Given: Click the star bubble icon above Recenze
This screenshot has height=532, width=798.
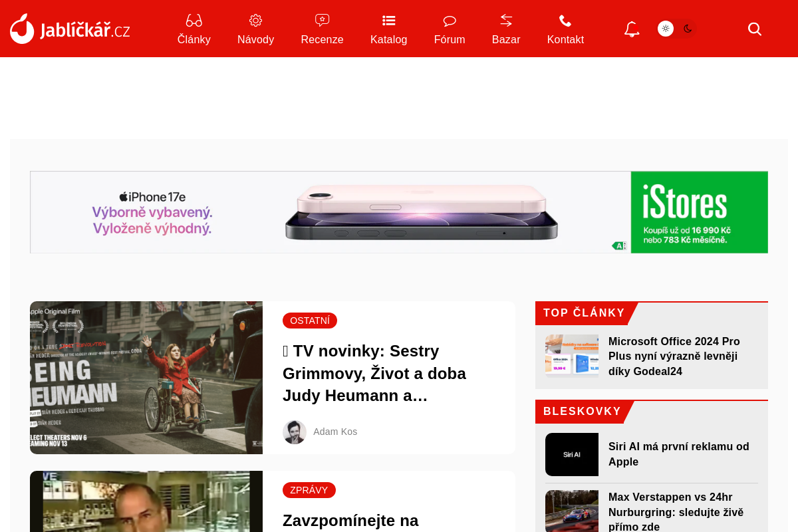Looking at the screenshot, I should tap(322, 21).
